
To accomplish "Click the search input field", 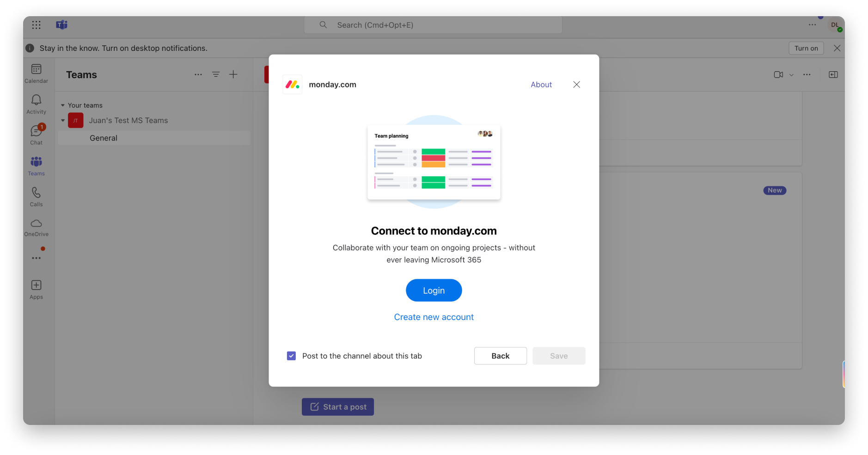I will point(433,25).
